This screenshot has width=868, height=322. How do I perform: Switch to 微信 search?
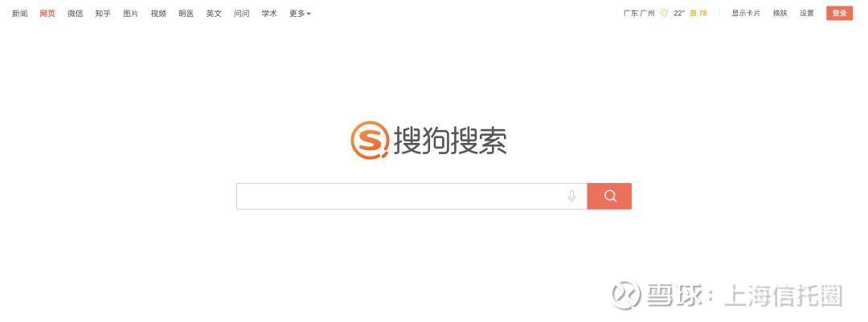click(76, 14)
